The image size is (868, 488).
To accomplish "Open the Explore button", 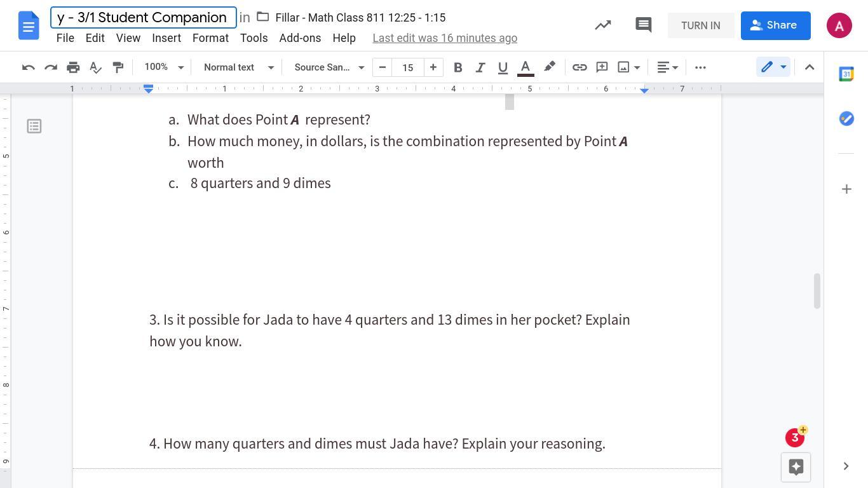I will pos(795,467).
